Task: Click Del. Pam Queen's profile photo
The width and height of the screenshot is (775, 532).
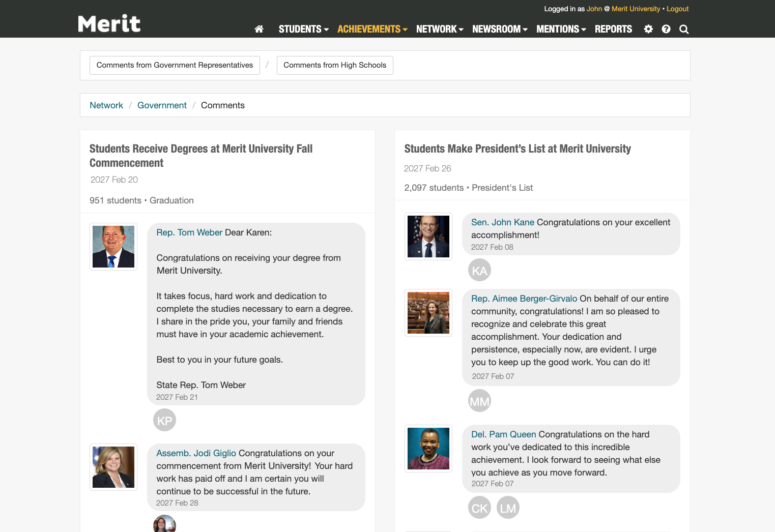Action: (428, 448)
